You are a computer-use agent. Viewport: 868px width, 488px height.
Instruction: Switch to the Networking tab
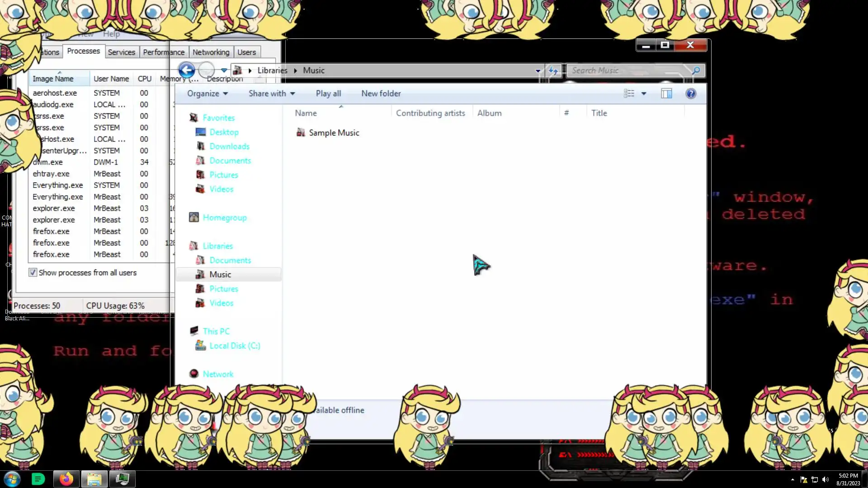tap(211, 52)
